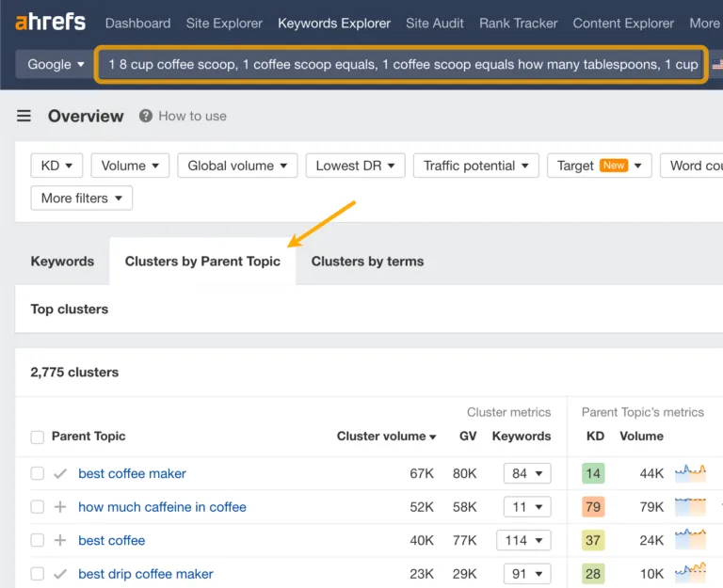Open the Lowest DR filter dropdown
723x588 pixels.
point(356,166)
